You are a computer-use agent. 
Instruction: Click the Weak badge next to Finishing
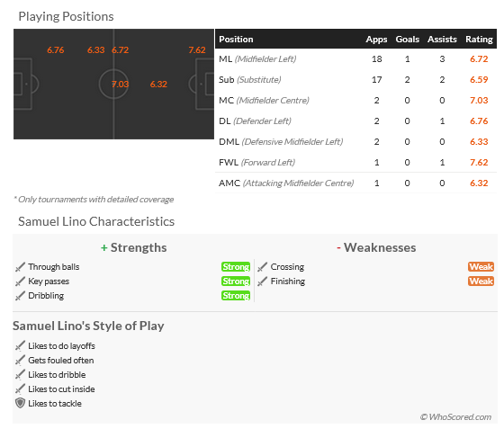pos(481,282)
